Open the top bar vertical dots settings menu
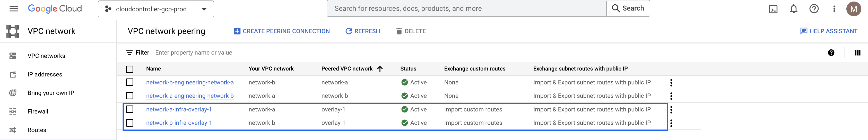 [834, 9]
